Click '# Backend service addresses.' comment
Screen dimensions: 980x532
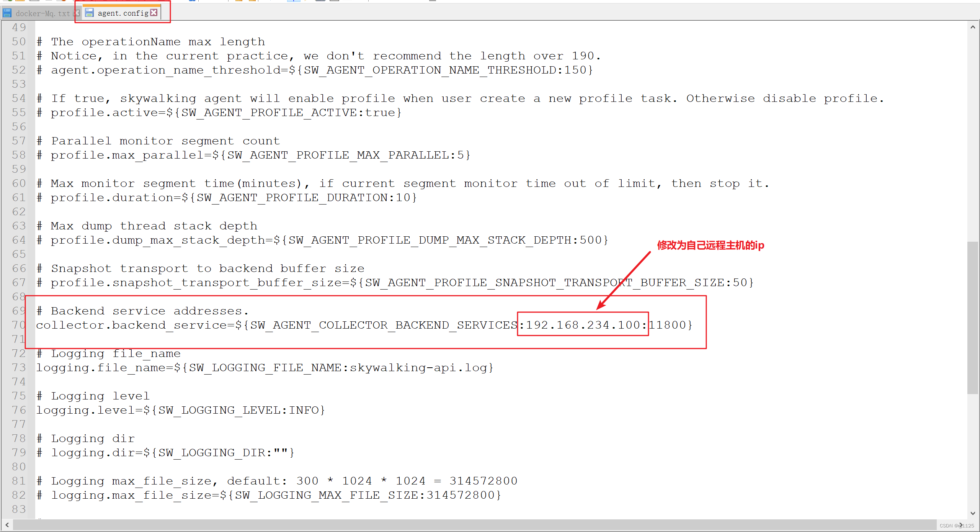(x=142, y=311)
